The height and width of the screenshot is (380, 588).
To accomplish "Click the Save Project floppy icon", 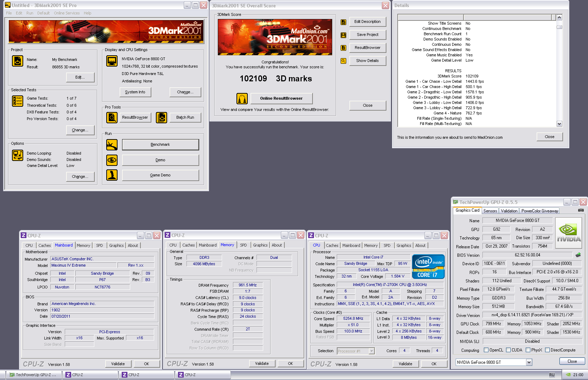I will point(343,35).
